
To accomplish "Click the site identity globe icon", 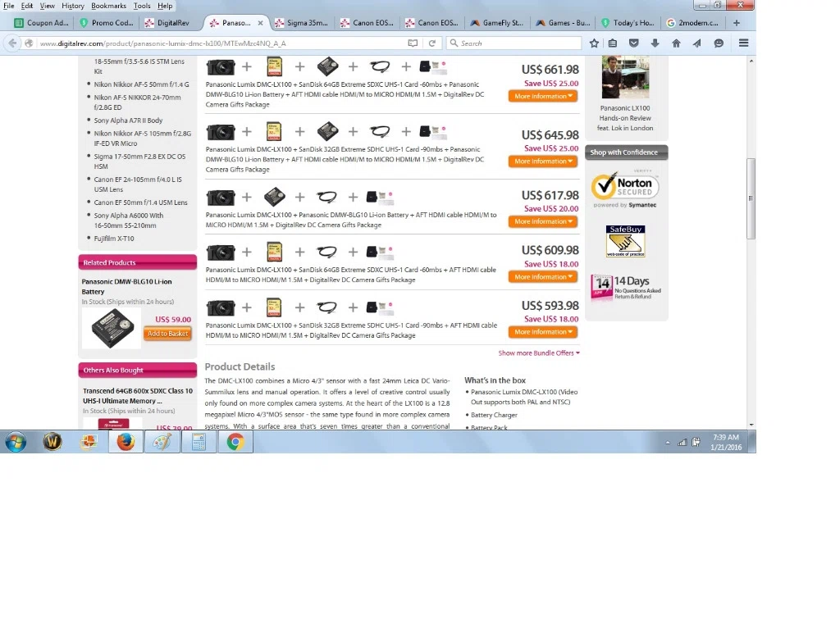I will point(29,43).
